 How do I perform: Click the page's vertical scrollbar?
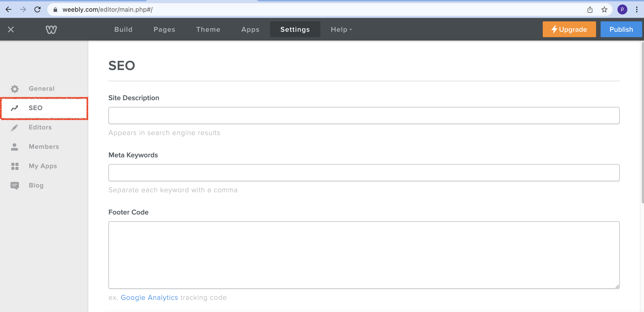[642, 123]
